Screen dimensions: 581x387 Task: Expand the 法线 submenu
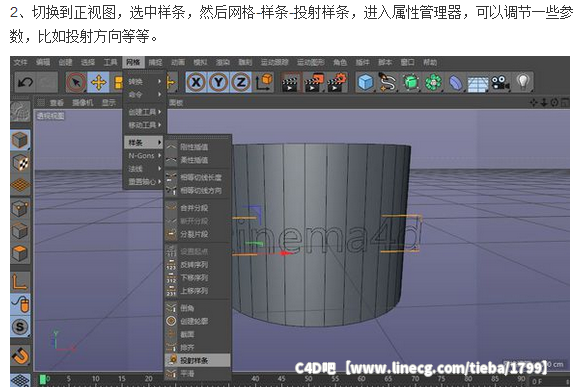145,169
